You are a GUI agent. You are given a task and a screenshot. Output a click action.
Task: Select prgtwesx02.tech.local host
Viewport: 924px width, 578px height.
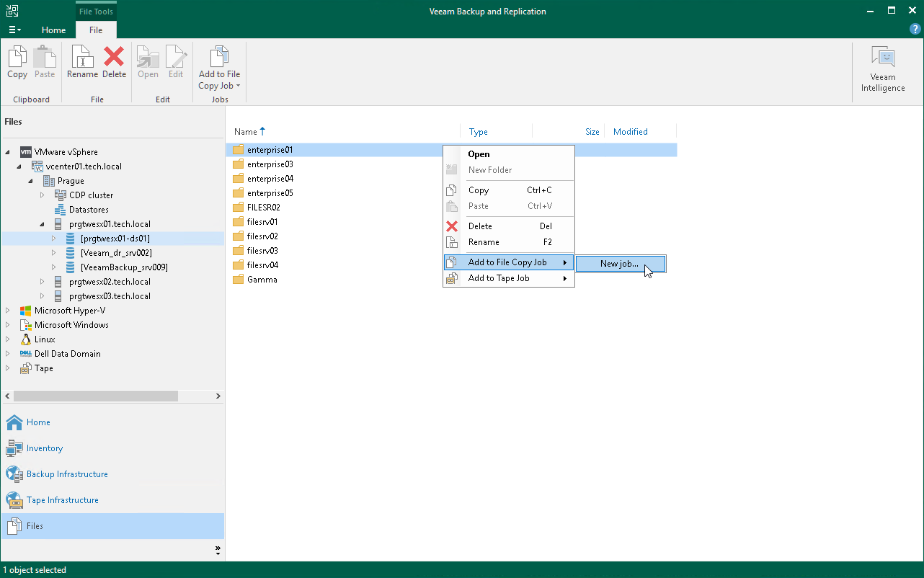(x=110, y=282)
